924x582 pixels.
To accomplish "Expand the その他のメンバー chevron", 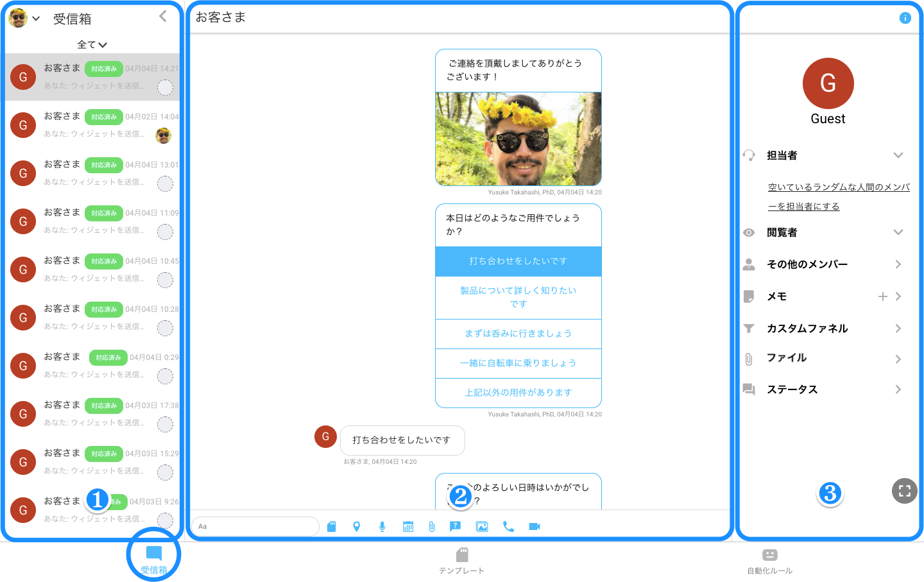I will (x=898, y=264).
